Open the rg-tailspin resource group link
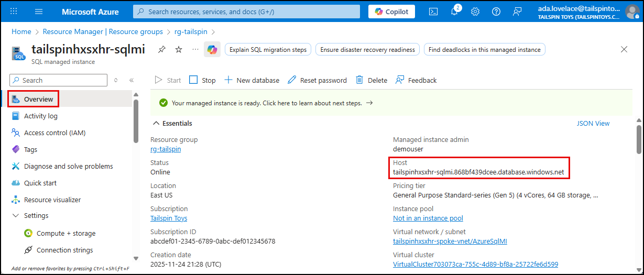 coord(166,149)
